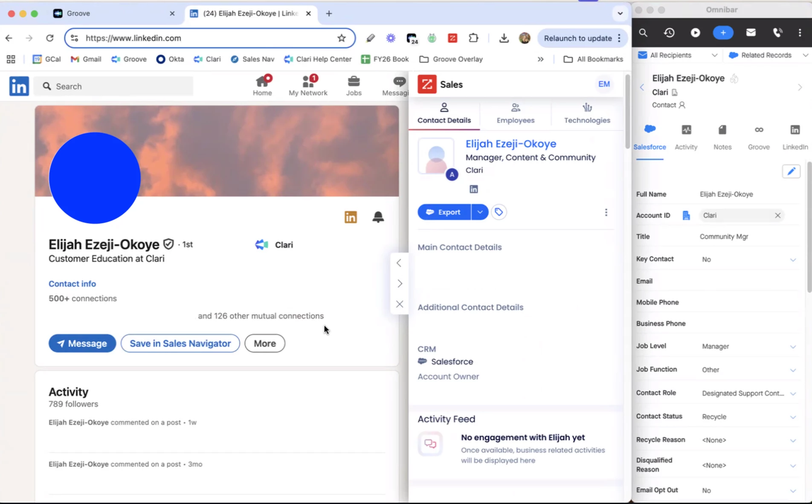Open the Omnibar history clock icon

(x=669, y=33)
